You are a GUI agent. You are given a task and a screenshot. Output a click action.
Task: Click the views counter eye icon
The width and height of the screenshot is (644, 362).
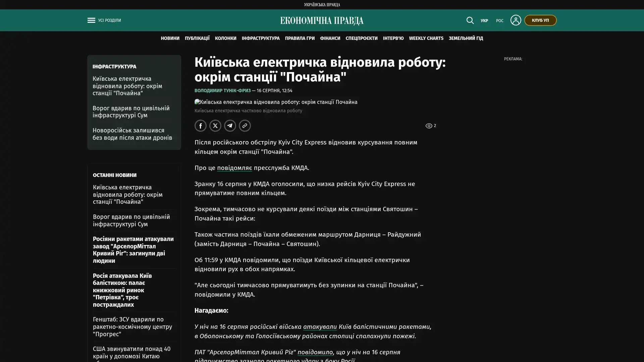coord(429,126)
